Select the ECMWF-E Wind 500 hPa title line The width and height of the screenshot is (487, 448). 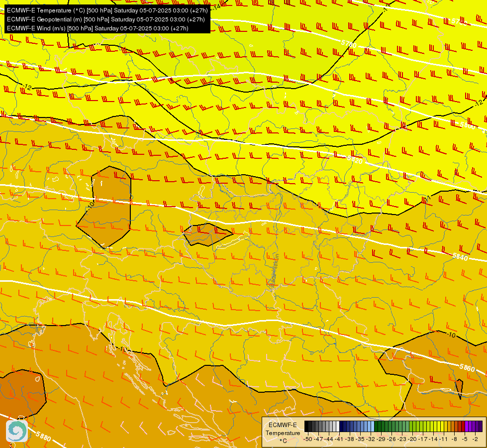[97, 28]
